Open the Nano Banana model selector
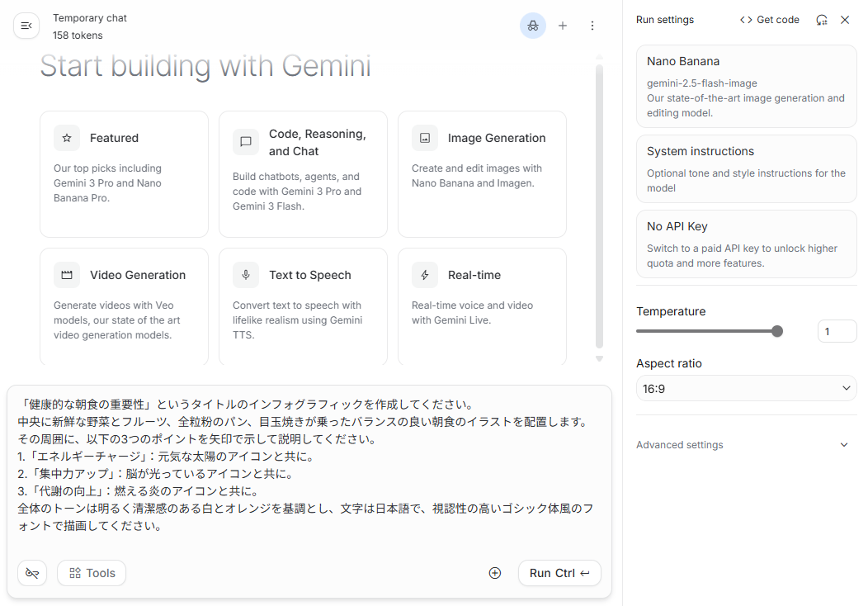Image resolution: width=868 pixels, height=606 pixels. coord(746,86)
